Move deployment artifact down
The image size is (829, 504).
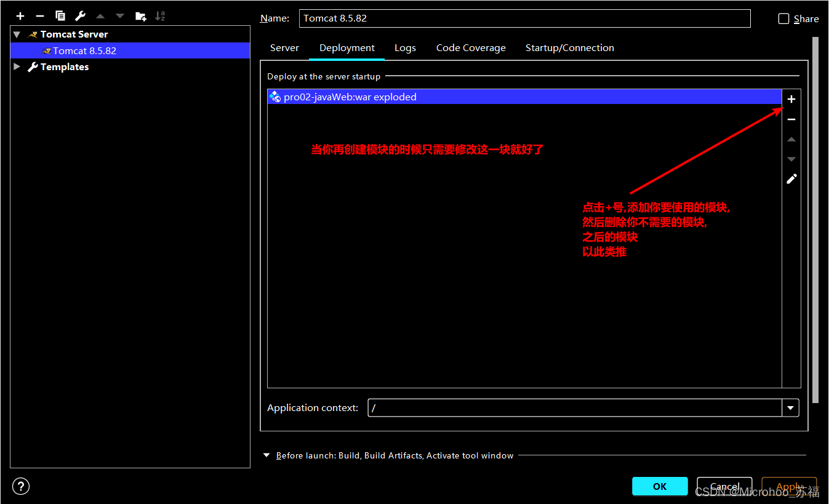point(791,159)
